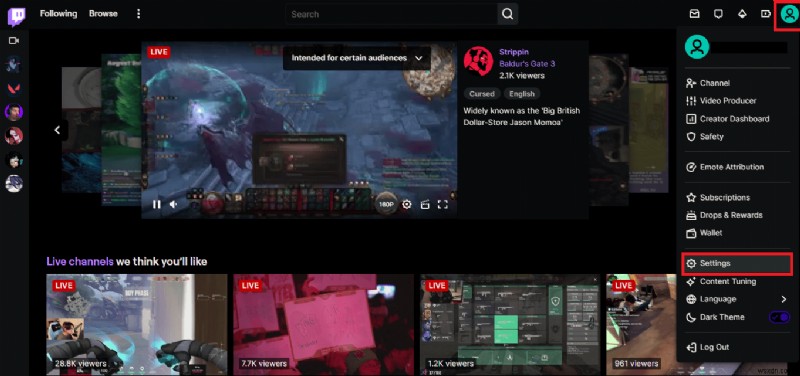Click the profile avatar in top bar
Image resolution: width=800 pixels, height=376 pixels.
(x=789, y=15)
